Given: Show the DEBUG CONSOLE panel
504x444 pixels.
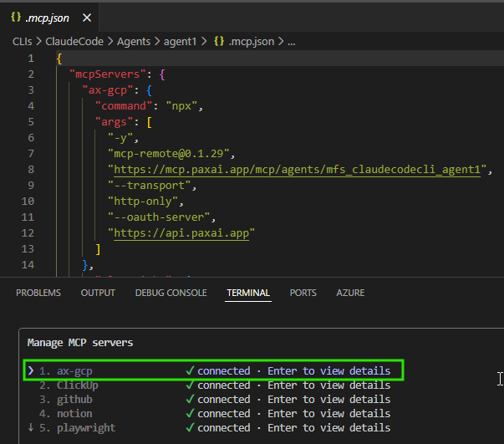Looking at the screenshot, I should (171, 293).
